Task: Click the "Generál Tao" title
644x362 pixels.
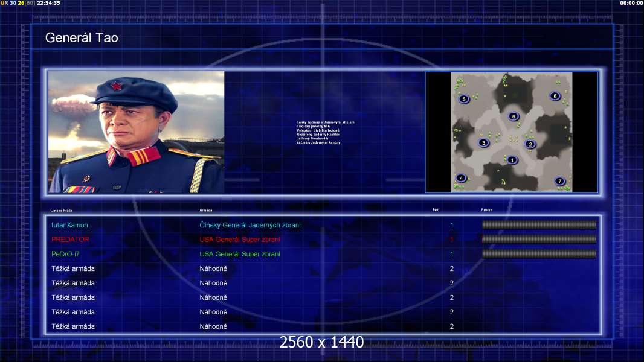Action: tap(82, 38)
